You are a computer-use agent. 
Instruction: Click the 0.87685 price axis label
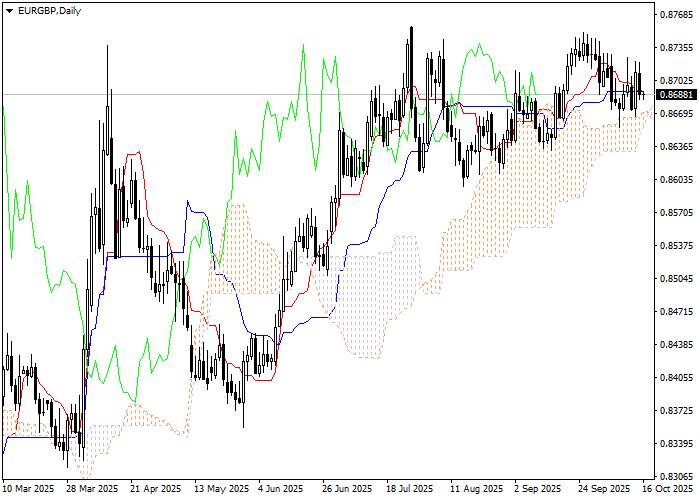(676, 15)
